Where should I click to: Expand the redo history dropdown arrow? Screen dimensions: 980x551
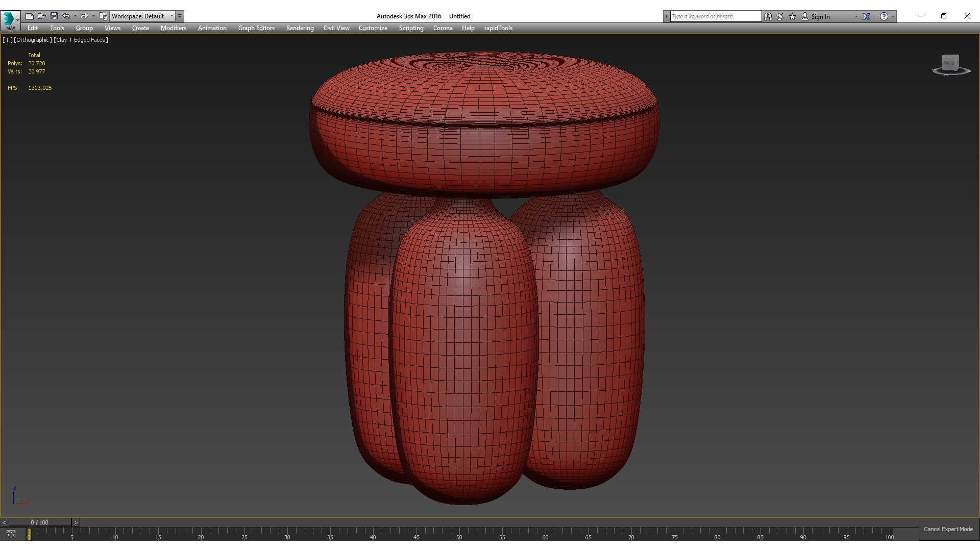tap(93, 16)
